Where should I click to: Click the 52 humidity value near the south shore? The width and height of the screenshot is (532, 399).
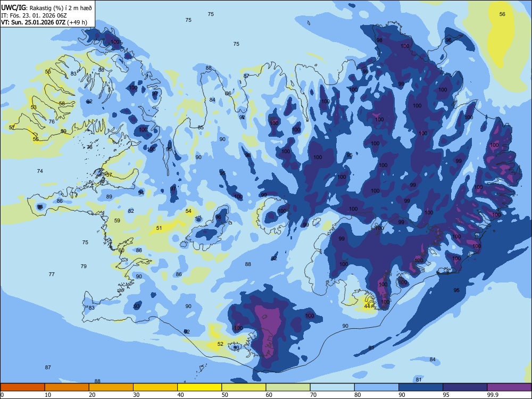pyautogui.click(x=220, y=344)
